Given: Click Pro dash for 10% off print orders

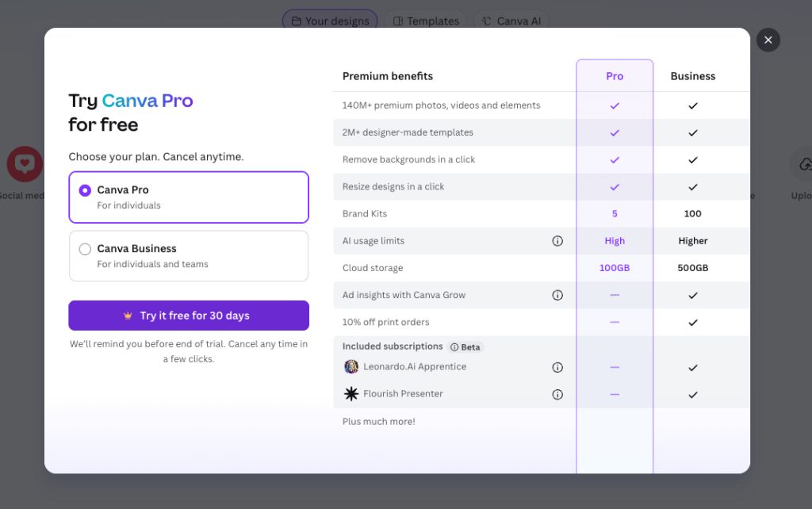Looking at the screenshot, I should [615, 322].
